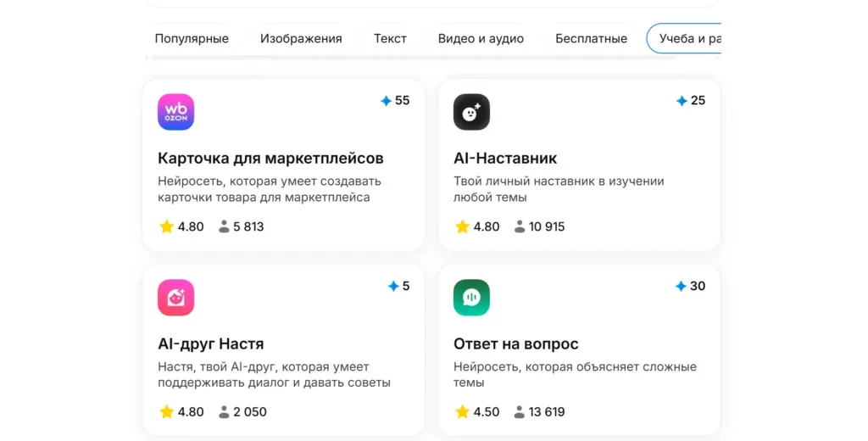Click the user icon next to 5 813

pyautogui.click(x=224, y=226)
